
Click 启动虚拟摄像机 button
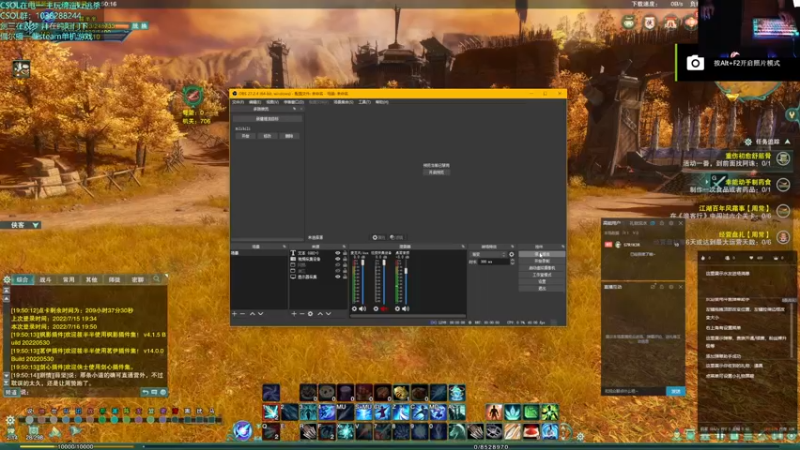click(x=542, y=268)
